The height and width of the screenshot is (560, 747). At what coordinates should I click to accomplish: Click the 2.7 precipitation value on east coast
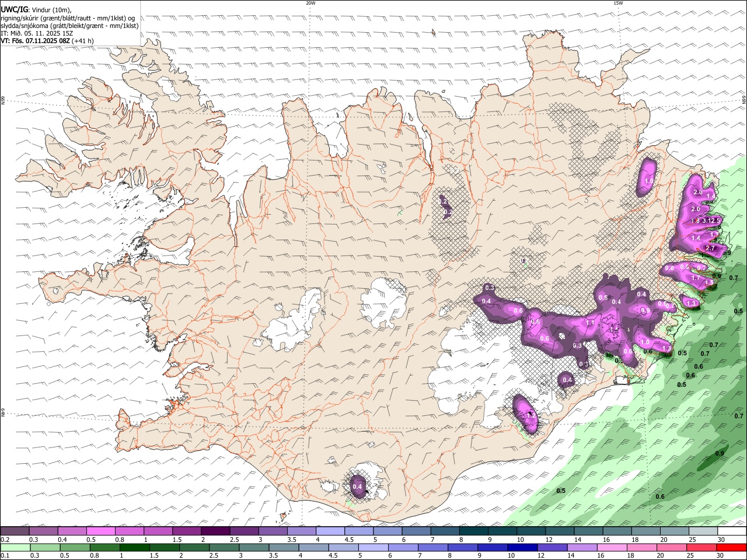710,248
